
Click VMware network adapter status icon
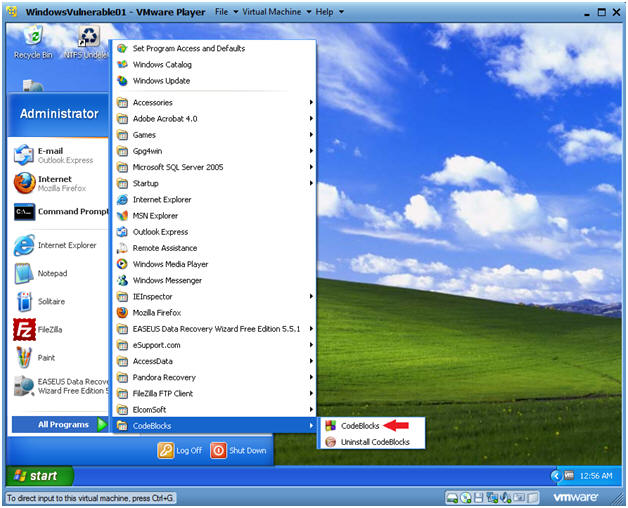(492, 498)
